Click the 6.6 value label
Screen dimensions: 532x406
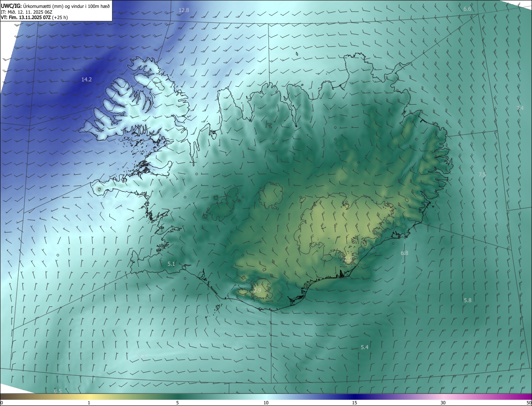[467, 9]
